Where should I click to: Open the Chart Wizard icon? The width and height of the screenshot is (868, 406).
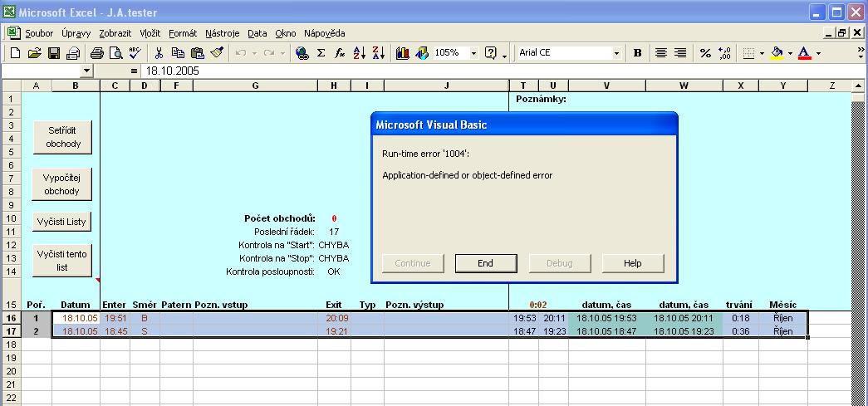[x=403, y=53]
